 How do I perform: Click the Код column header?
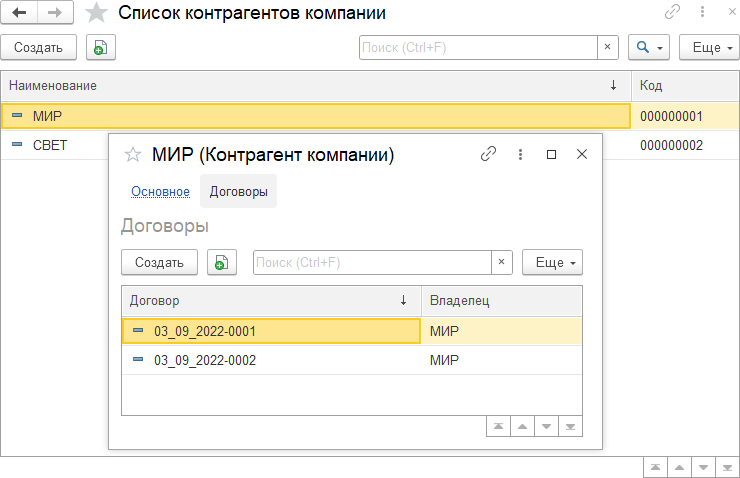[685, 86]
